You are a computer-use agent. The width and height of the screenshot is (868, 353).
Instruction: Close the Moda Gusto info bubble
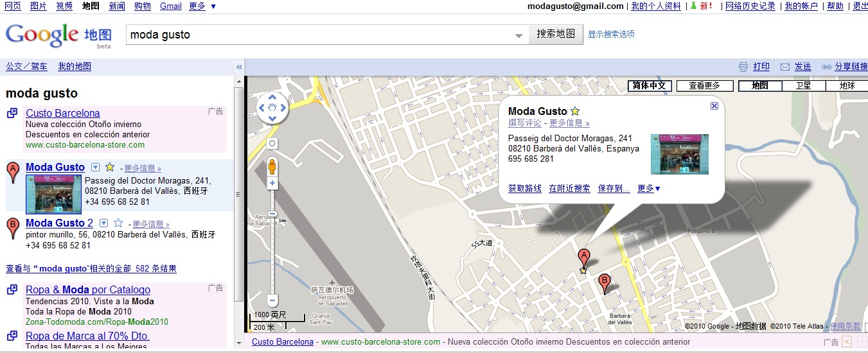click(x=714, y=106)
